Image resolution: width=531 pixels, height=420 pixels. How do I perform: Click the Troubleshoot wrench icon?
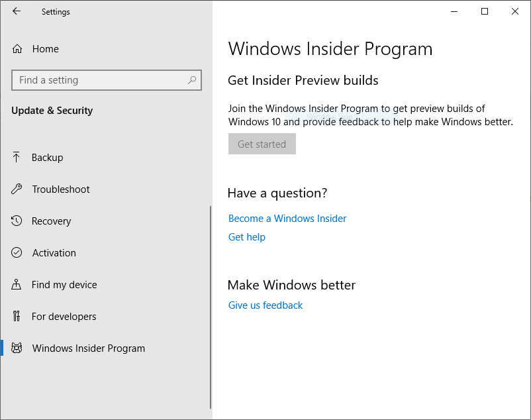pos(17,189)
